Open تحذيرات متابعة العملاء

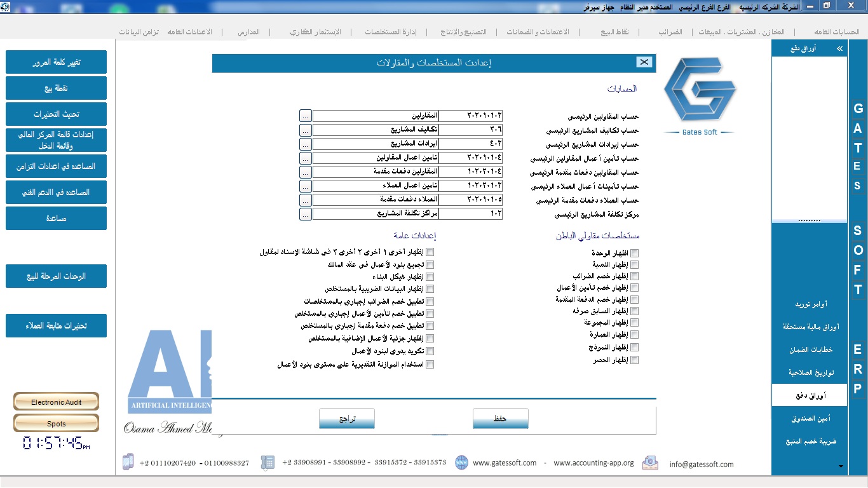(57, 325)
